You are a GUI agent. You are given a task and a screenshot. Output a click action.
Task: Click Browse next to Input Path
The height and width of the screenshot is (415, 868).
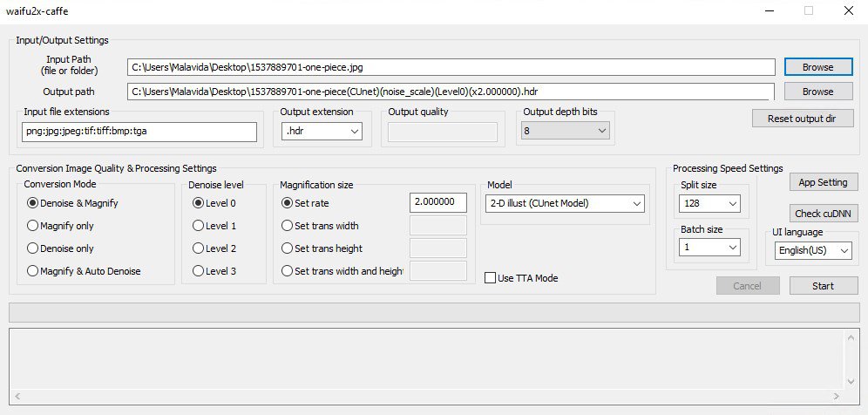pyautogui.click(x=817, y=67)
